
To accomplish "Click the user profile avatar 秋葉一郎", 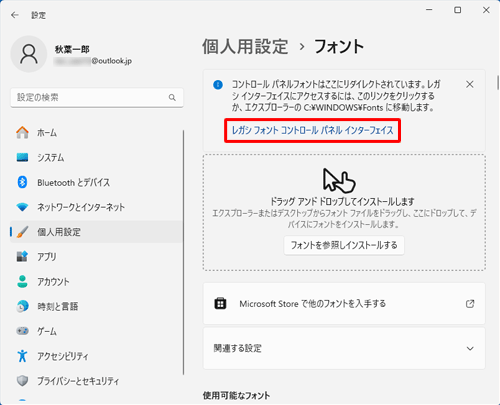I will pyautogui.click(x=29, y=54).
